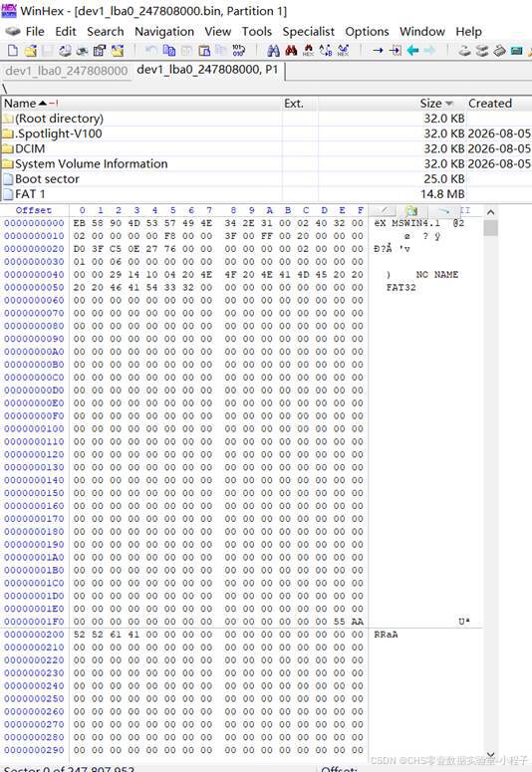Click the NO NAME text in ASCII column

click(x=437, y=275)
